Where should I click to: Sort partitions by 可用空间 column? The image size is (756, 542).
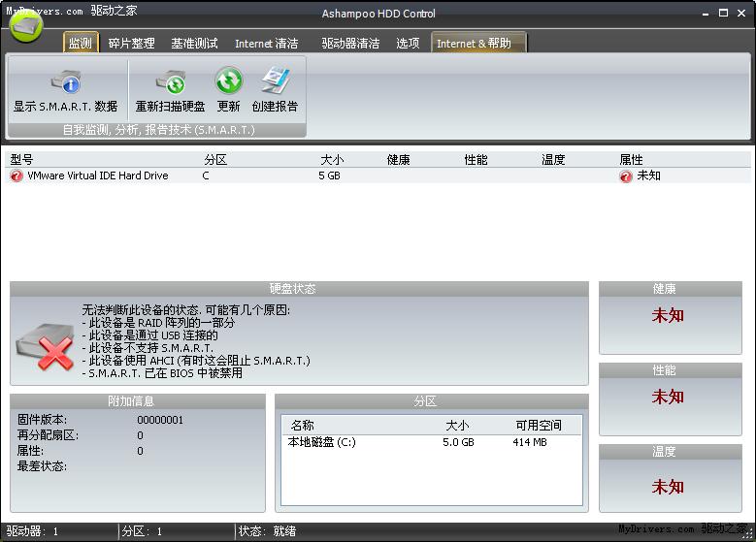tap(539, 426)
